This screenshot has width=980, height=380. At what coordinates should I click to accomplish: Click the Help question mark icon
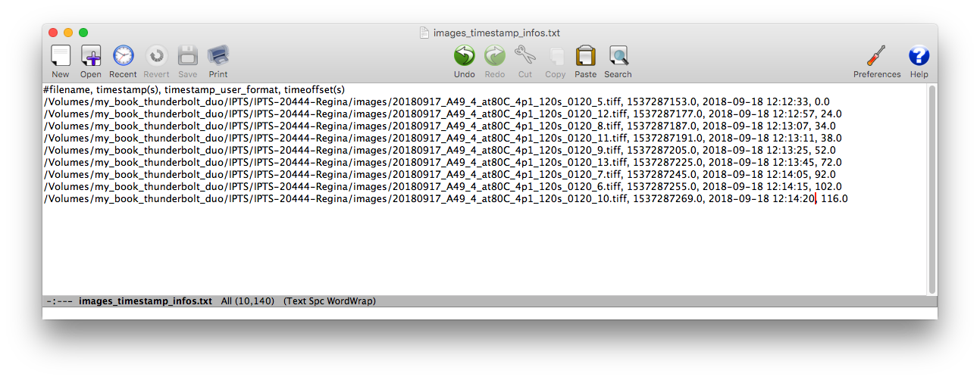(919, 57)
